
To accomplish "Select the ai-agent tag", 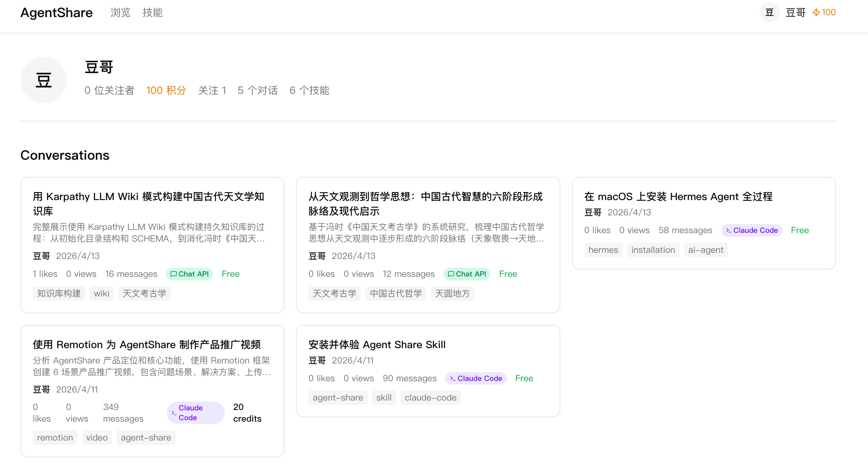I will tap(706, 250).
